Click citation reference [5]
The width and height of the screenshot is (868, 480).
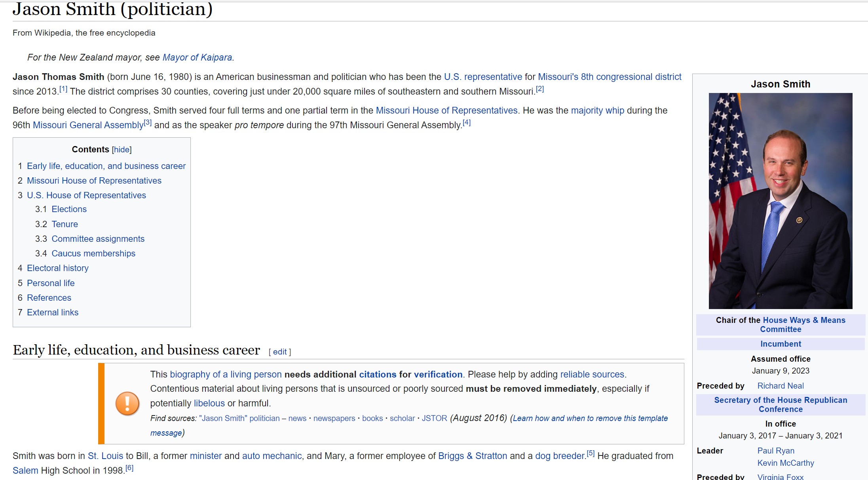(591, 453)
